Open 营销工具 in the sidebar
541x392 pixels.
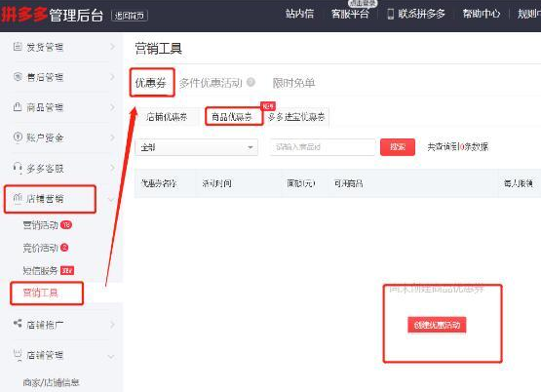click(40, 293)
